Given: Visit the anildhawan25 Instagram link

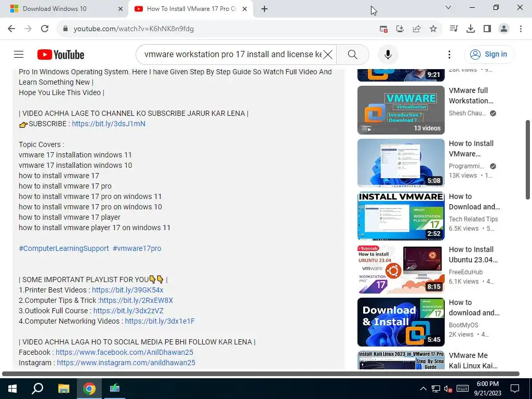Looking at the screenshot, I should (126, 363).
